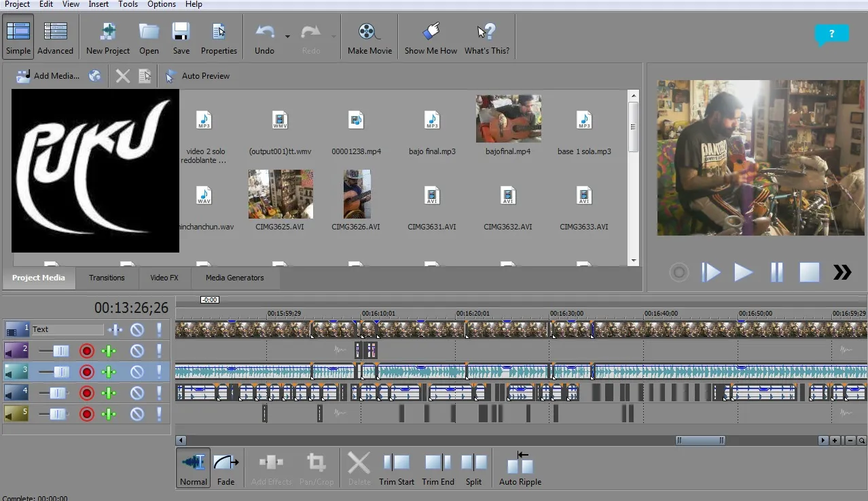Viewport: 868px width, 501px height.
Task: Trim Start of the selected clip
Action: [x=397, y=468]
